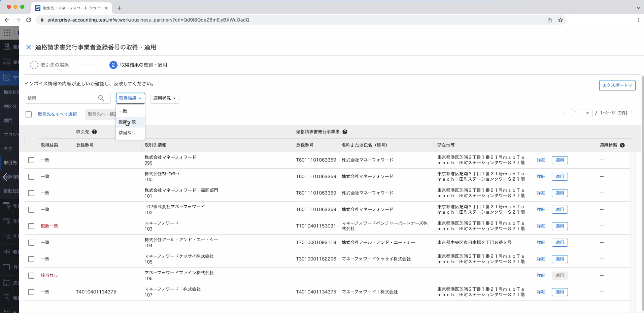Close the 取引先 browser tab
Image resolution: width=644 pixels, height=313 pixels.
click(x=106, y=8)
